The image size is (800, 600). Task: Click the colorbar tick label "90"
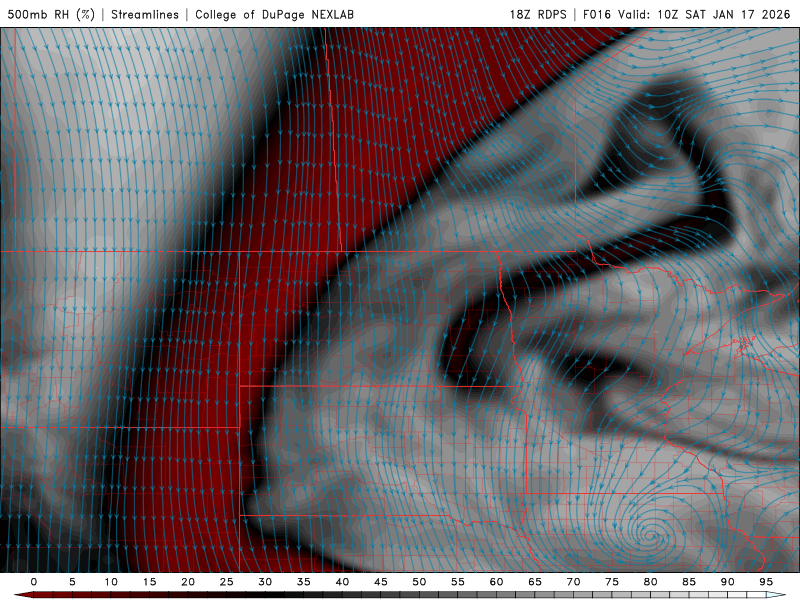(x=728, y=582)
